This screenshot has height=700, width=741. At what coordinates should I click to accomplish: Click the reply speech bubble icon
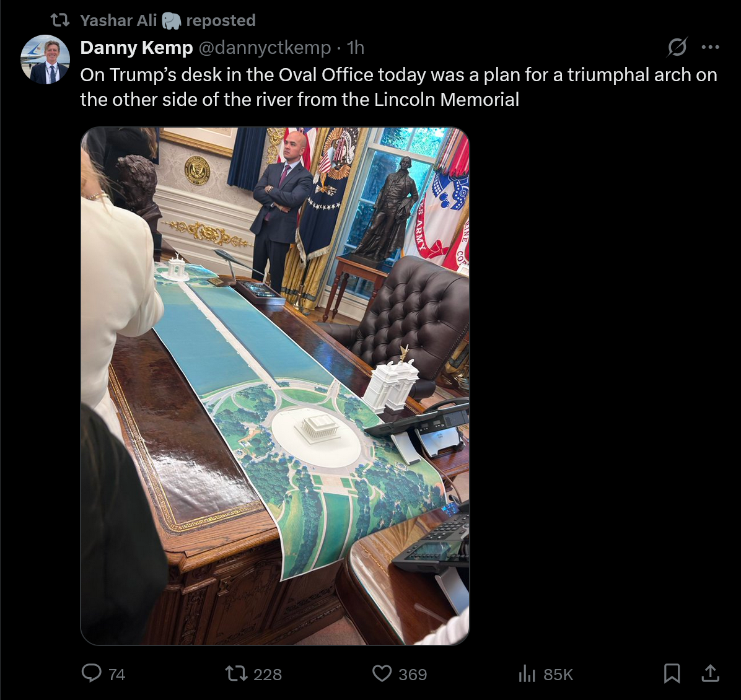91,673
